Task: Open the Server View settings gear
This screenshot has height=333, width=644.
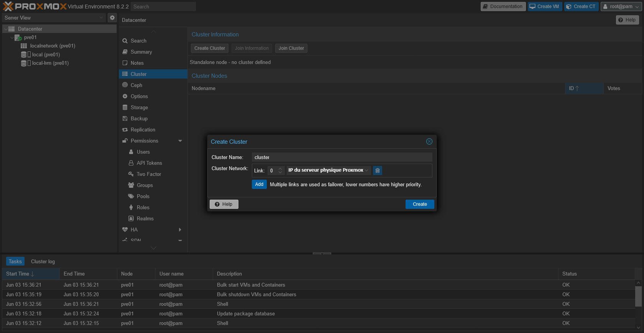Action: 112,18
